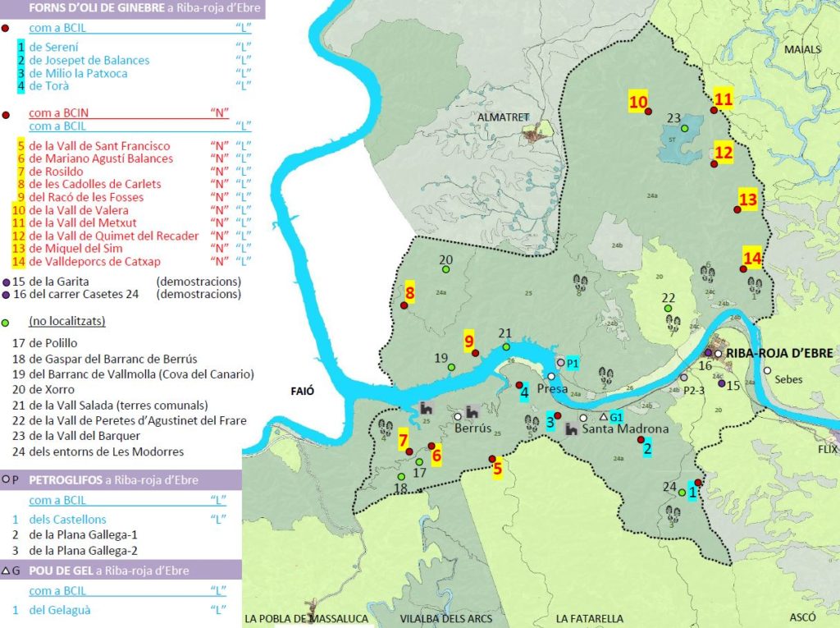Click red marker 12 on the map
Viewport: 840px width, 628px height.
point(714,164)
